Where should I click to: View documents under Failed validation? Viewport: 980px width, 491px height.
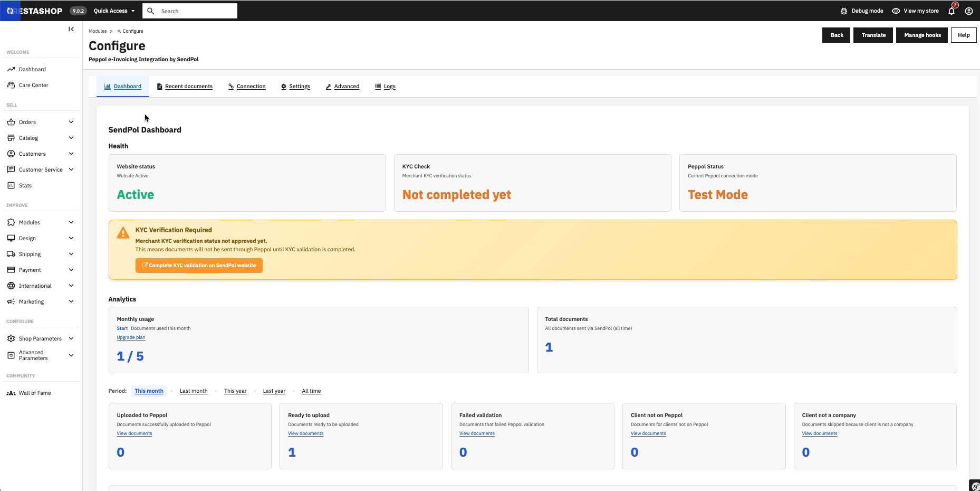point(477,433)
